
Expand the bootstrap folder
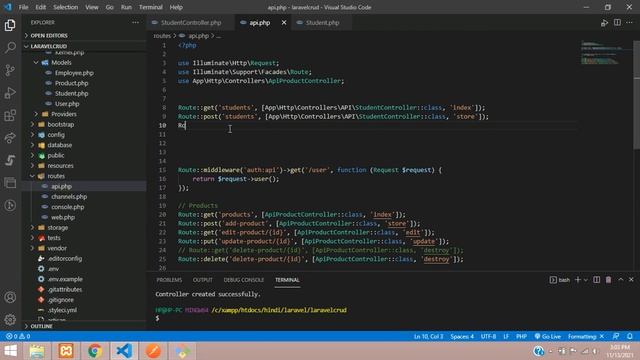click(60, 124)
